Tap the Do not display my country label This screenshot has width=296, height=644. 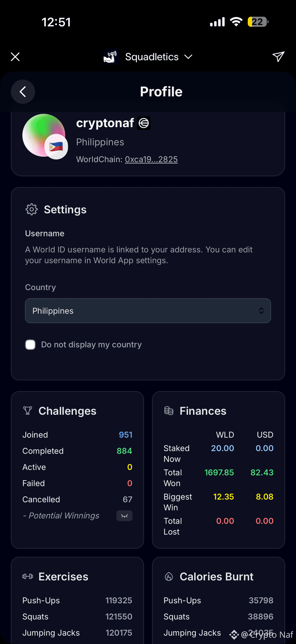point(92,345)
